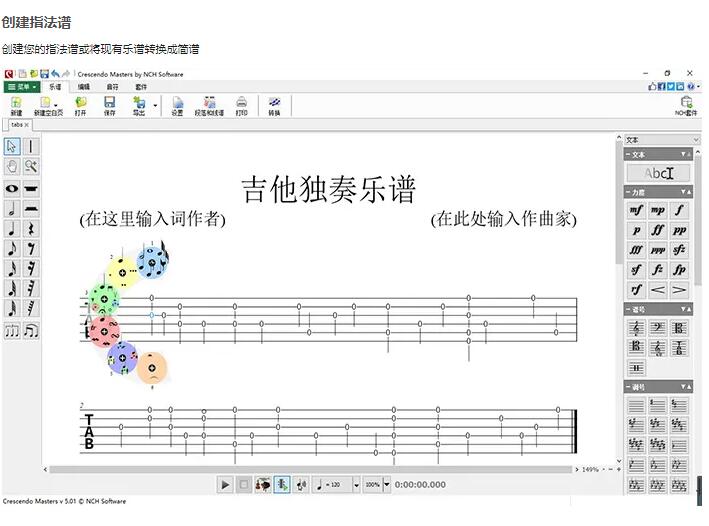Collapse the Dynamics (力度) palette section

pos(628,192)
